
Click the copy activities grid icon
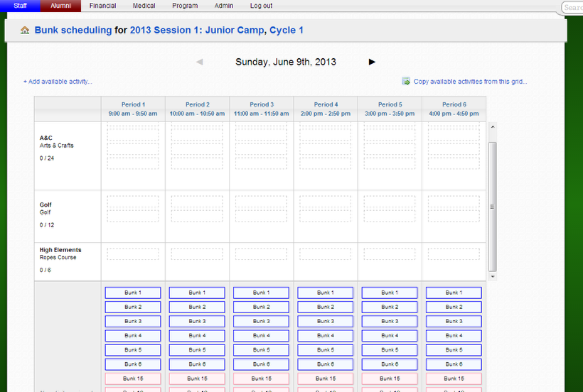[406, 82]
